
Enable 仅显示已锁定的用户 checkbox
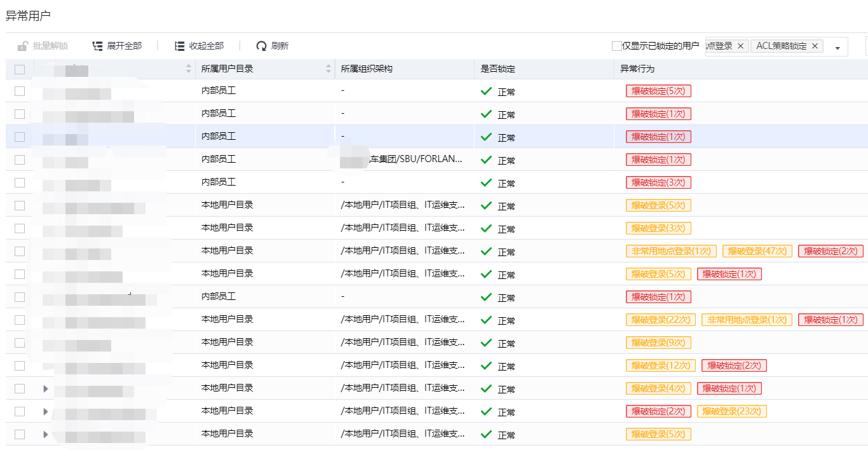point(616,46)
